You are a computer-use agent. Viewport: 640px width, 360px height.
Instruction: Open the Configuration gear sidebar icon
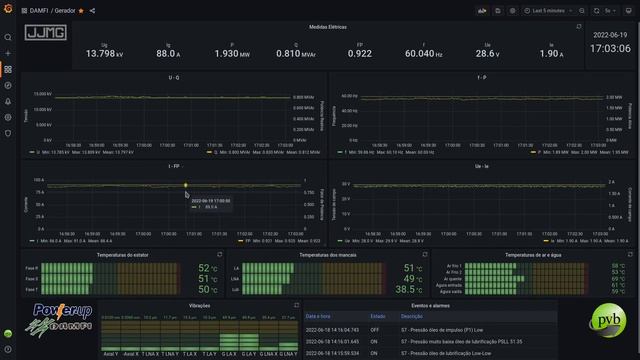(x=8, y=118)
